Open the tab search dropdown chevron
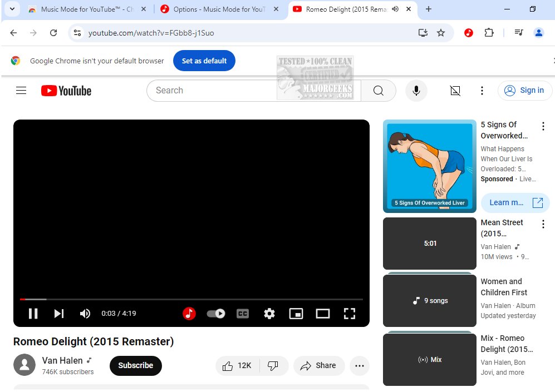Viewport: 555px width, 392px height. click(x=12, y=9)
